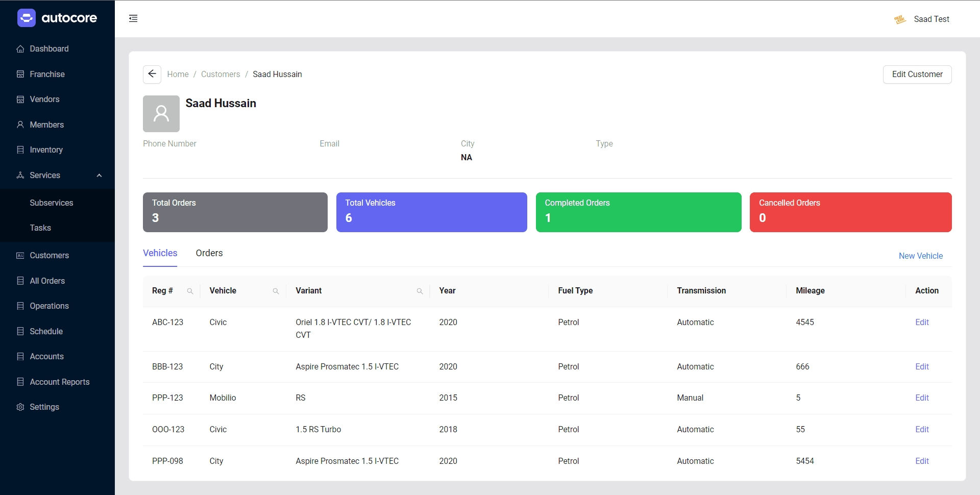Open the Tasks menu item
Screen dimensions: 980x495
[x=40, y=228]
